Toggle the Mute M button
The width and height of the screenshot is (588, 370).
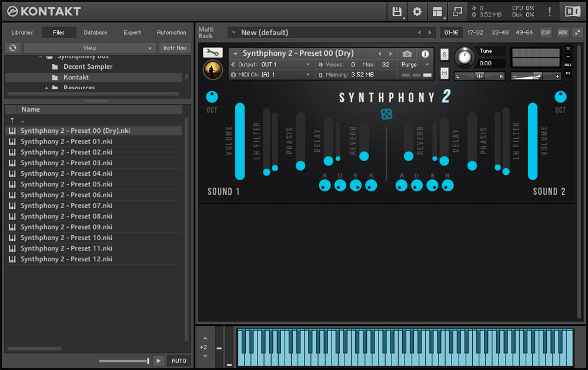pyautogui.click(x=445, y=73)
